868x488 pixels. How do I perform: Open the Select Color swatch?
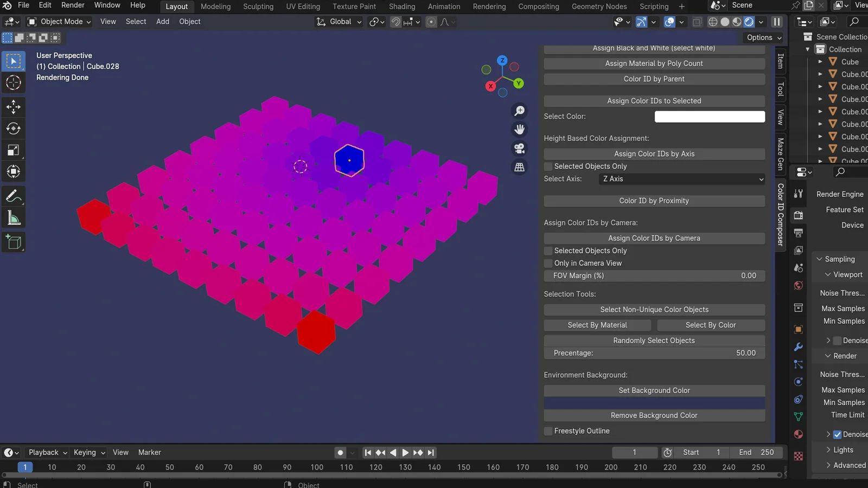(x=709, y=116)
